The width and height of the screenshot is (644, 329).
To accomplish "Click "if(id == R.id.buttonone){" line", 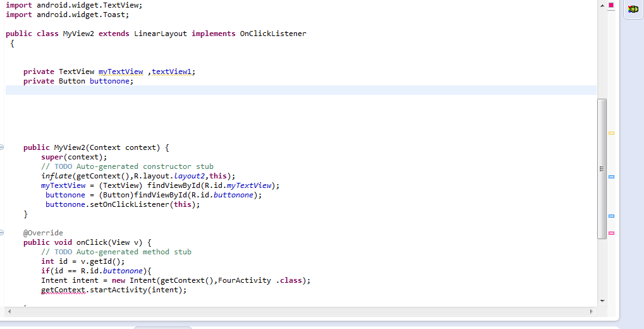I will (x=97, y=271).
